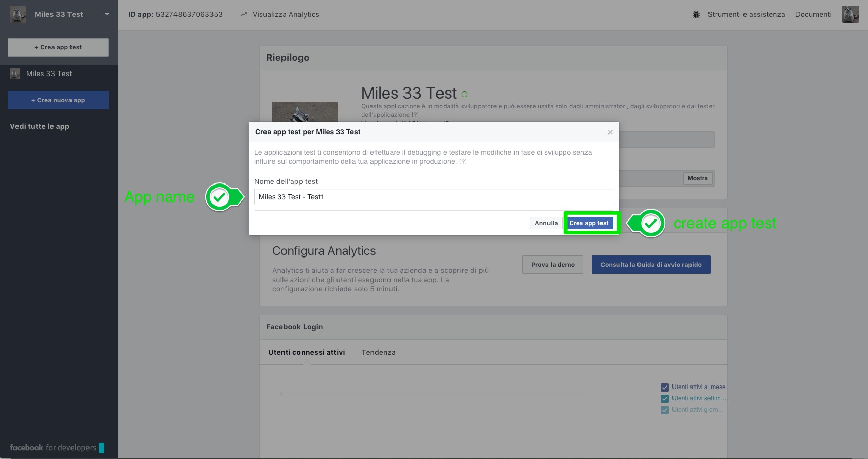Screen dimensions: 868x459
Task: Open the Strumenti e assistenza menu
Action: tap(746, 14)
